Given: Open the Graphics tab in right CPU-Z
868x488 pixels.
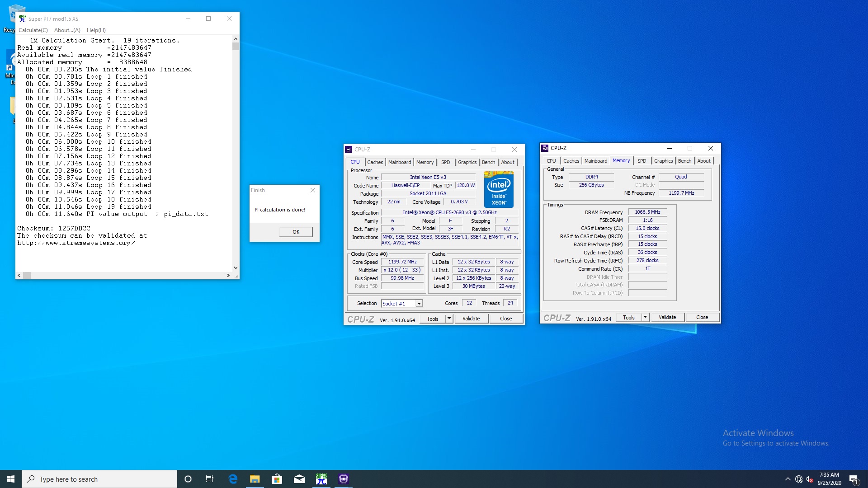Looking at the screenshot, I should click(663, 161).
